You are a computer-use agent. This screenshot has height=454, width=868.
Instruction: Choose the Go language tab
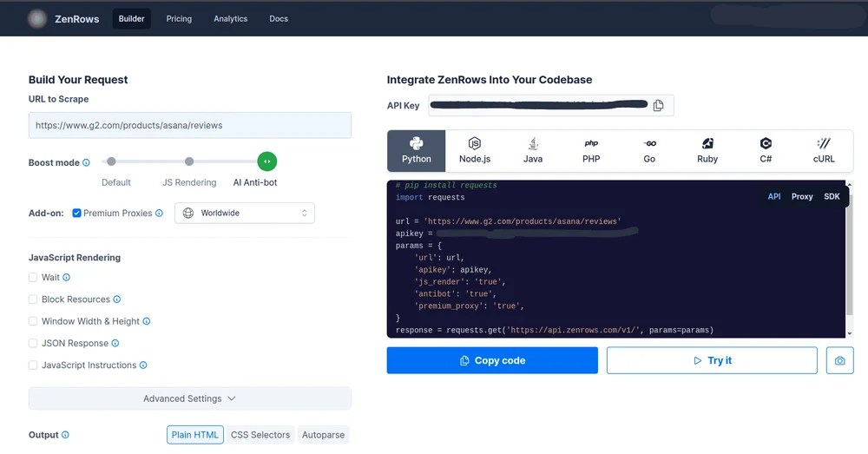coord(649,150)
